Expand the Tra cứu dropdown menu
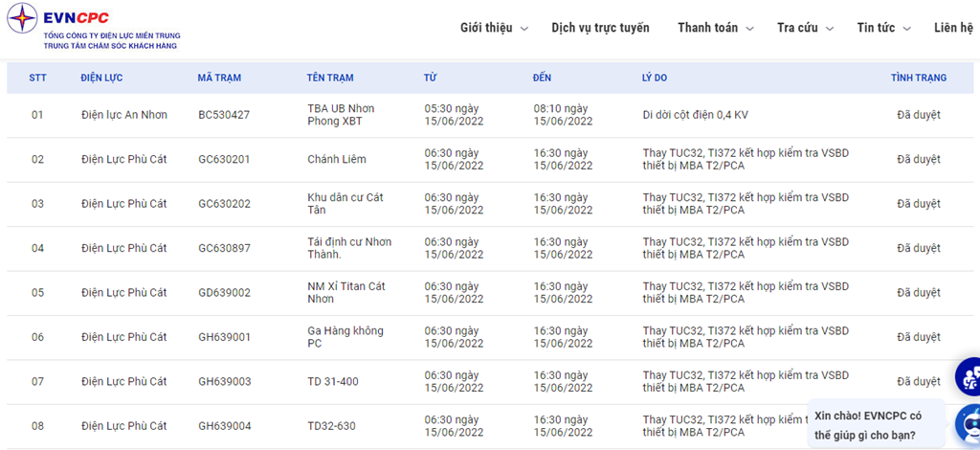The height and width of the screenshot is (450, 980). pos(805,28)
